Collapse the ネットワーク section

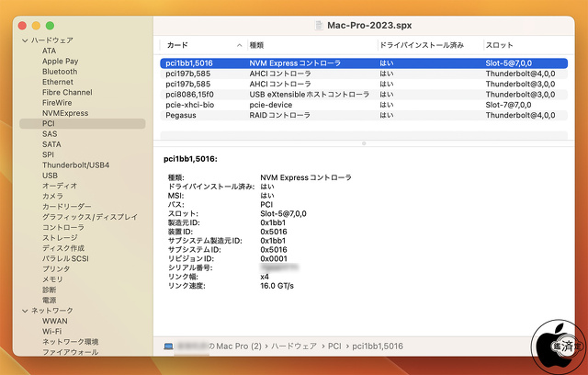pyautogui.click(x=25, y=311)
